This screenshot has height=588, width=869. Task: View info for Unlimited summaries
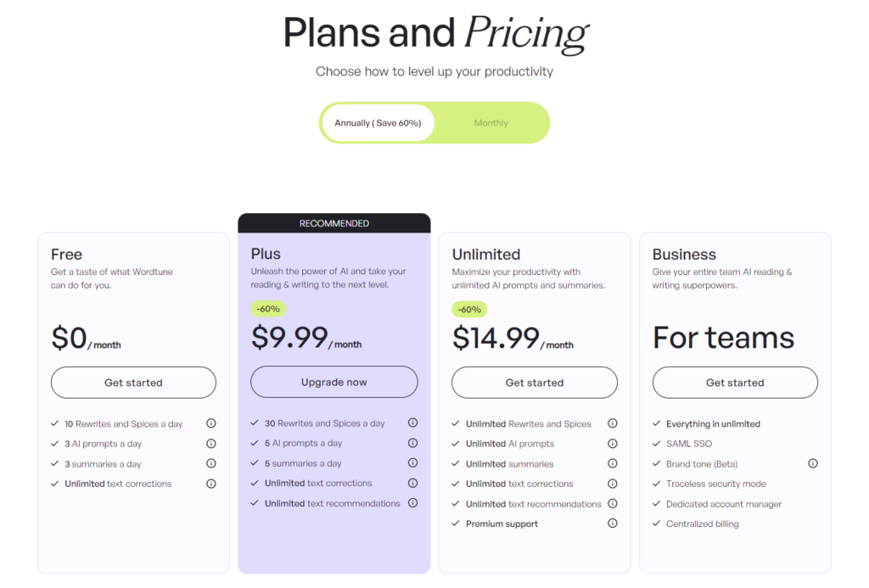pyautogui.click(x=613, y=463)
